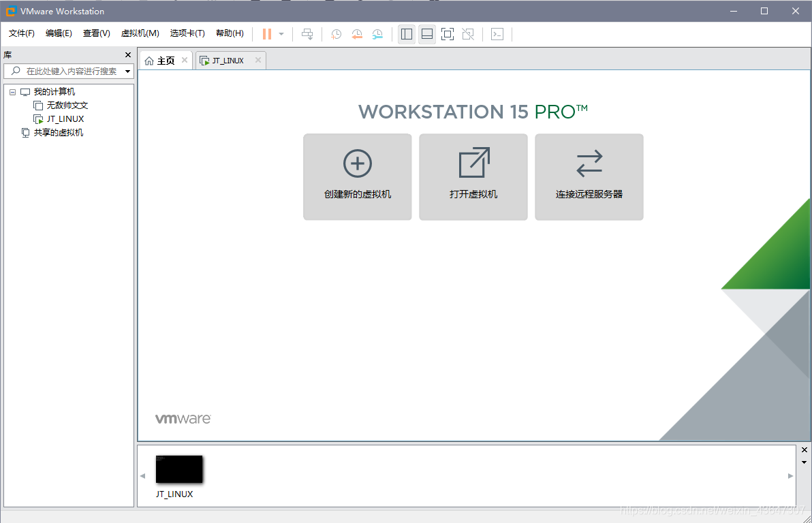The height and width of the screenshot is (523, 812).
Task: Open the 编辑(E) menu
Action: click(59, 33)
